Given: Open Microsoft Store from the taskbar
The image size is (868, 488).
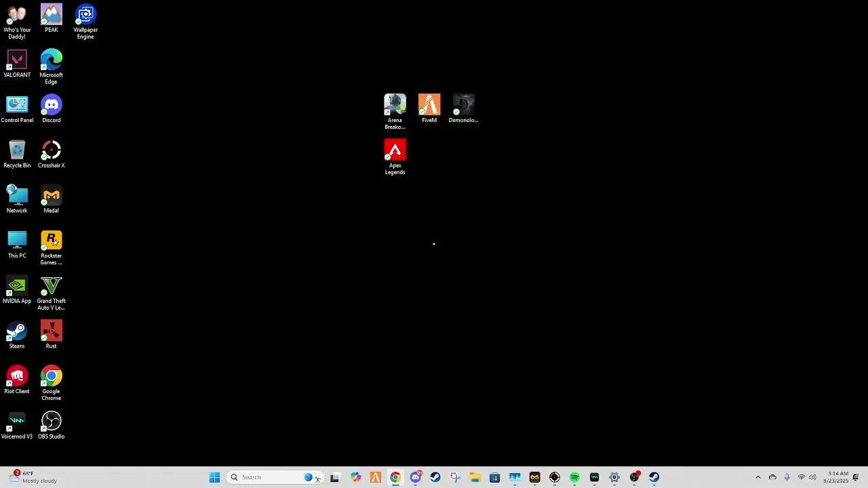Looking at the screenshot, I should pos(495,477).
